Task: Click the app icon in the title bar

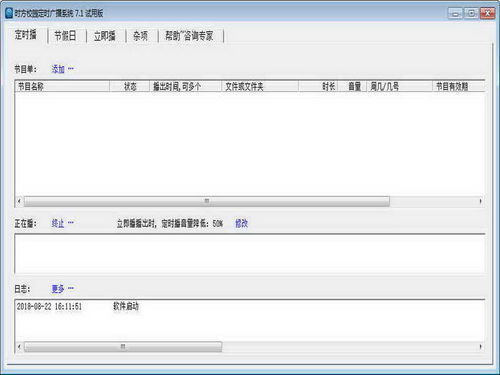Action: [x=9, y=13]
